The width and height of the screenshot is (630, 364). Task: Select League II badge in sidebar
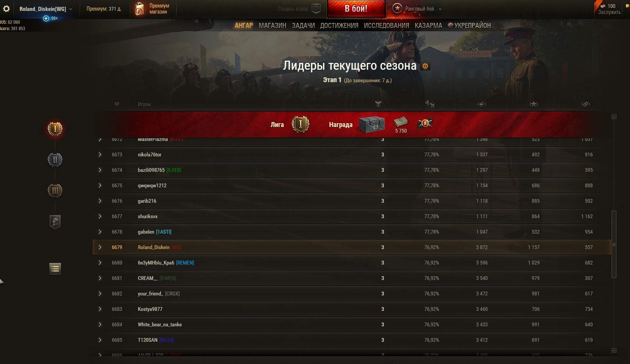point(55,159)
